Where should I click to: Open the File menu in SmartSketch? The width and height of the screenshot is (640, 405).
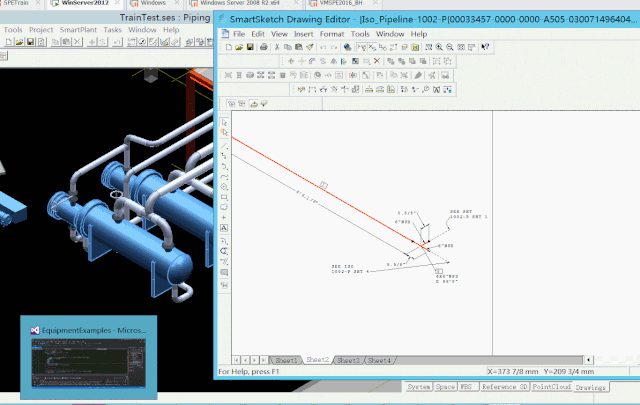pos(239,34)
